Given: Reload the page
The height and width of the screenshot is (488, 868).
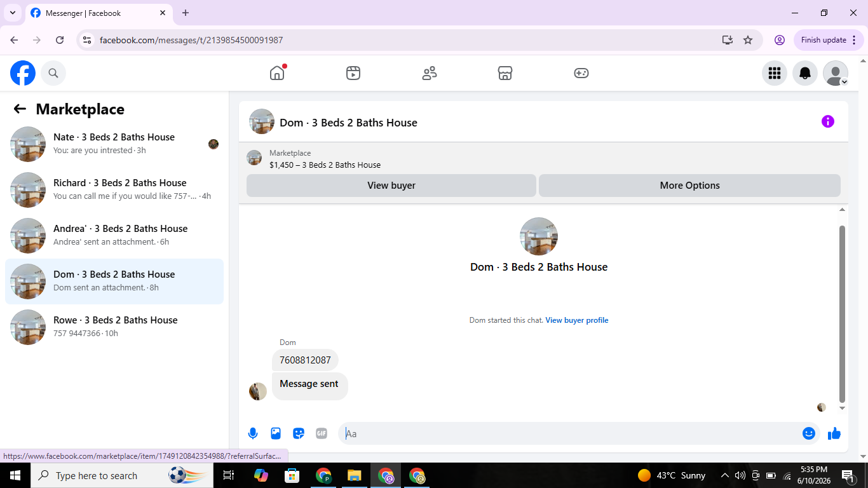Looking at the screenshot, I should point(60,40).
